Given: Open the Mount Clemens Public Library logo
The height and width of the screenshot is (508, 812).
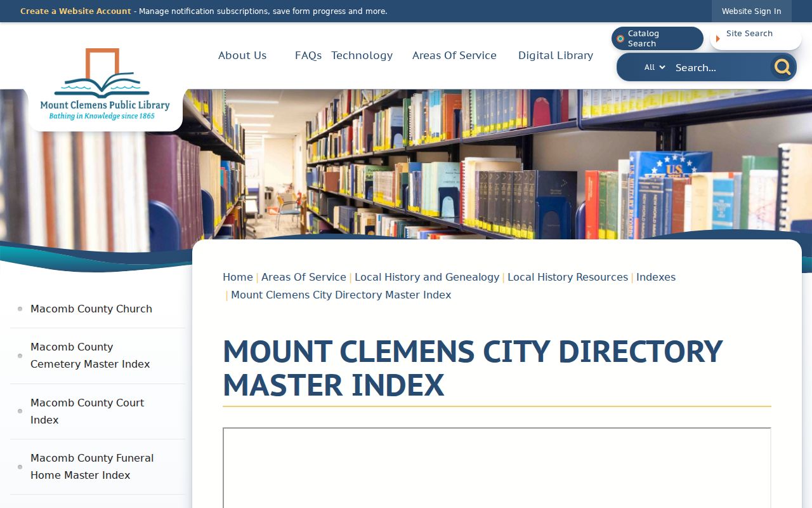Looking at the screenshot, I should [105, 84].
